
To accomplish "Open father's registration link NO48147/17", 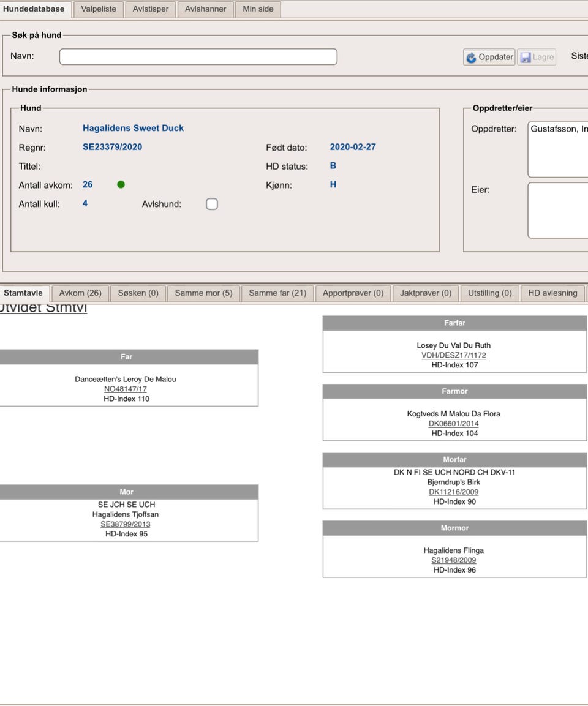I will pyautogui.click(x=126, y=389).
